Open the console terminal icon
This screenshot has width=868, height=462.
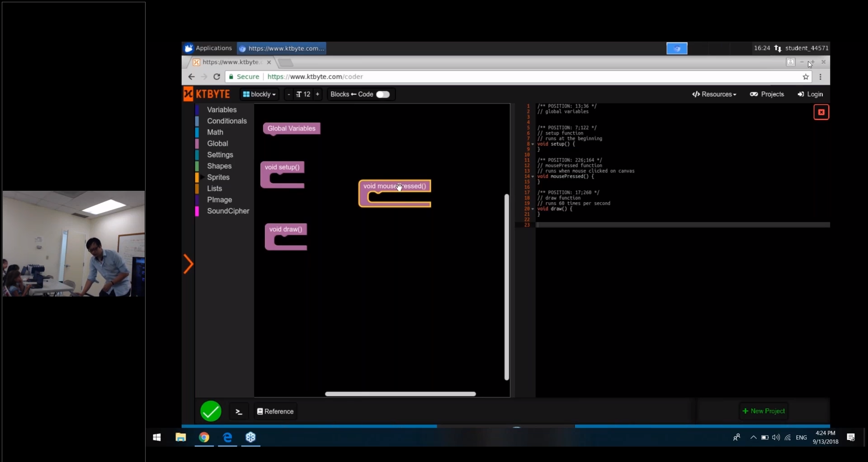click(239, 412)
